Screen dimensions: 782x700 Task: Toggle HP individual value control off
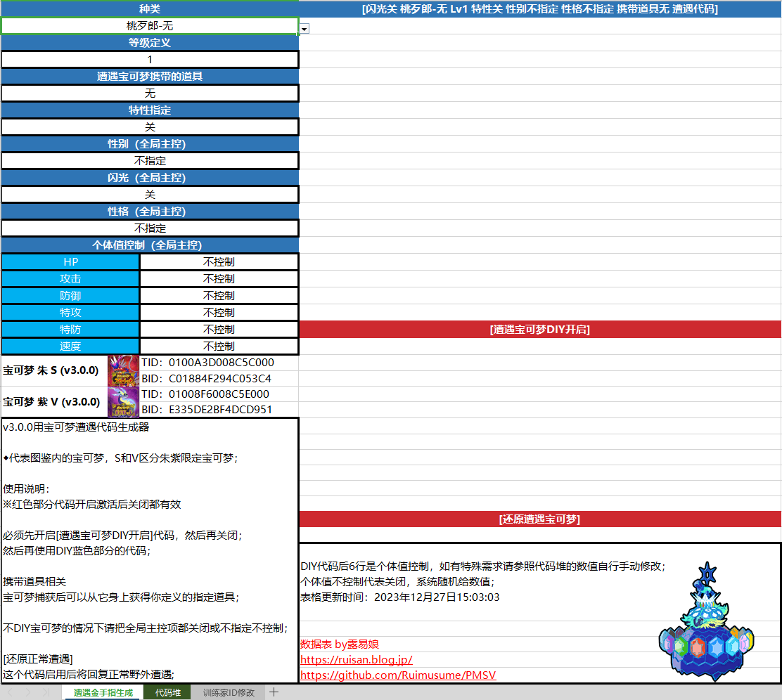pyautogui.click(x=219, y=261)
